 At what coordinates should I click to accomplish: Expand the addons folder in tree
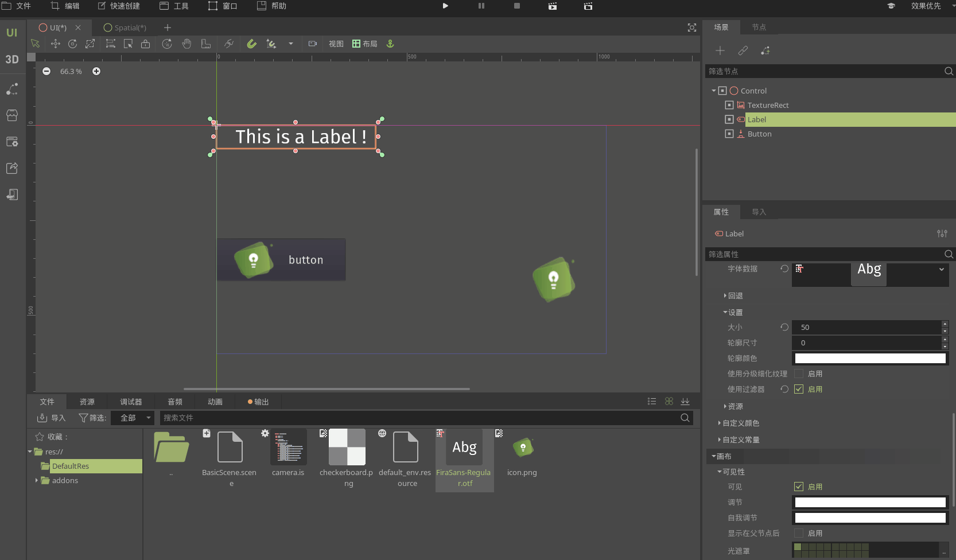[37, 480]
